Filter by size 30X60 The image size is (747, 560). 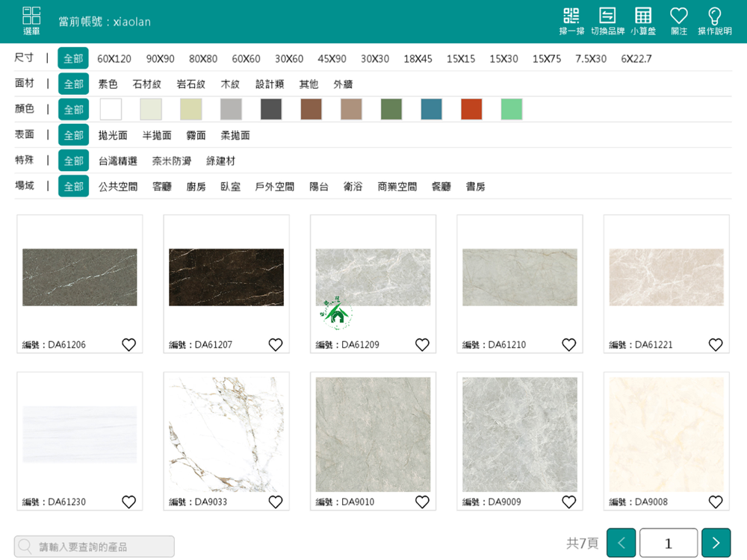tap(289, 58)
